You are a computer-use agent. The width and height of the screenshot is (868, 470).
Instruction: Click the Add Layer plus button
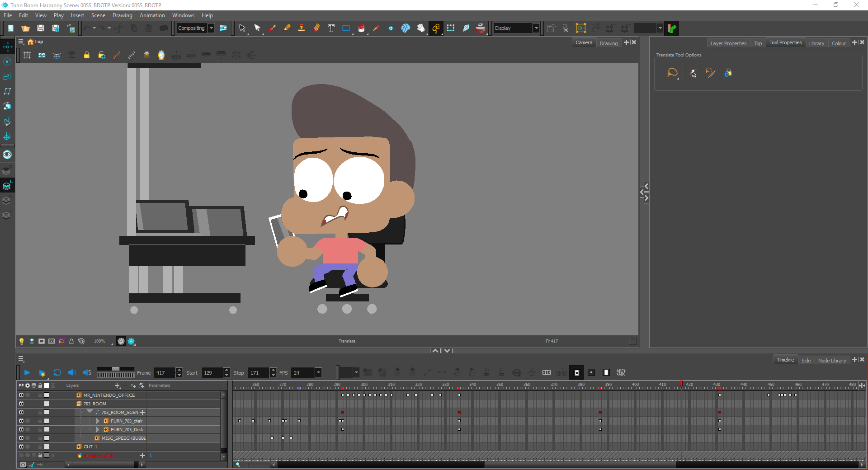click(x=117, y=385)
